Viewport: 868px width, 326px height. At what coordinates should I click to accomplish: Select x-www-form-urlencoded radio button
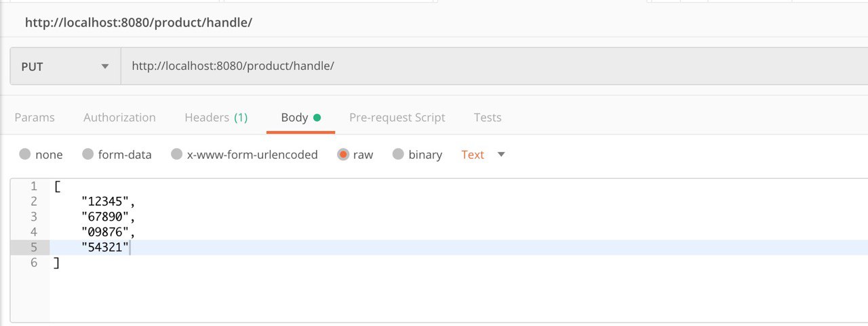click(176, 154)
